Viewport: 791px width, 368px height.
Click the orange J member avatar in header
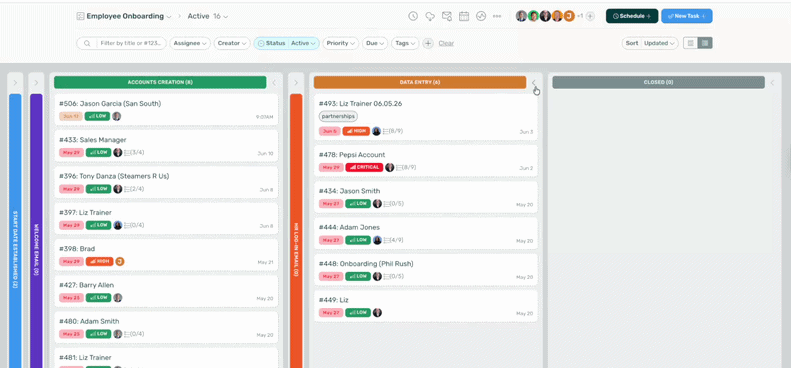[569, 16]
